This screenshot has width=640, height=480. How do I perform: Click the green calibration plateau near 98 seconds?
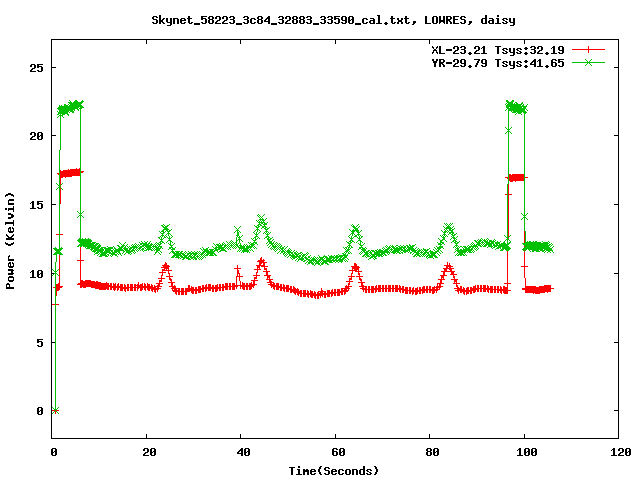click(x=516, y=108)
